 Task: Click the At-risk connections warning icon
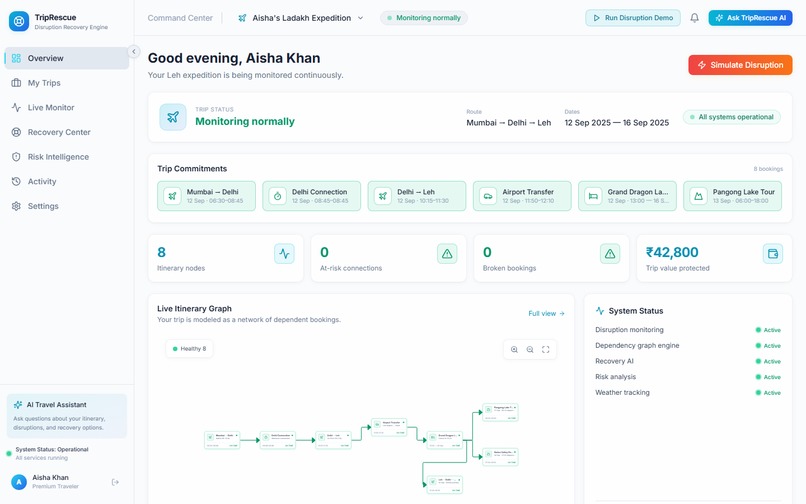(x=447, y=254)
